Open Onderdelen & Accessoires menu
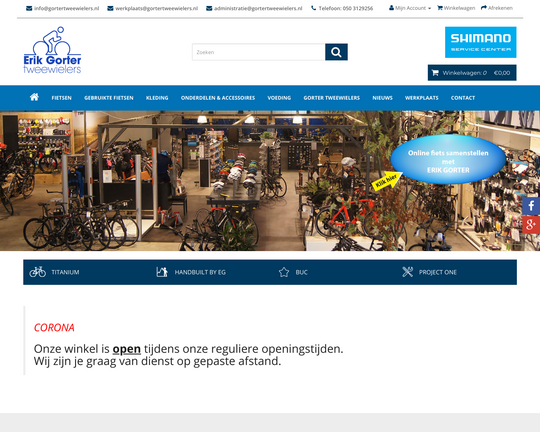Viewport: 540px width, 432px height. pyautogui.click(x=218, y=98)
